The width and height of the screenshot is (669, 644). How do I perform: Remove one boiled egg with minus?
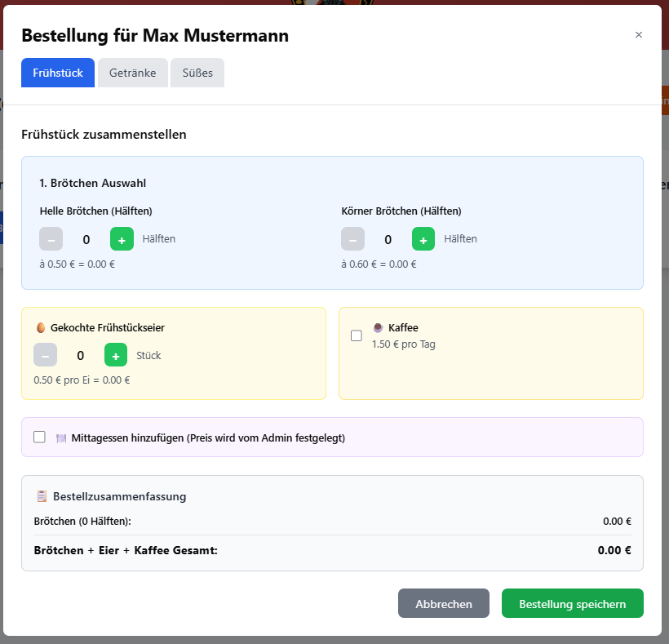45,355
